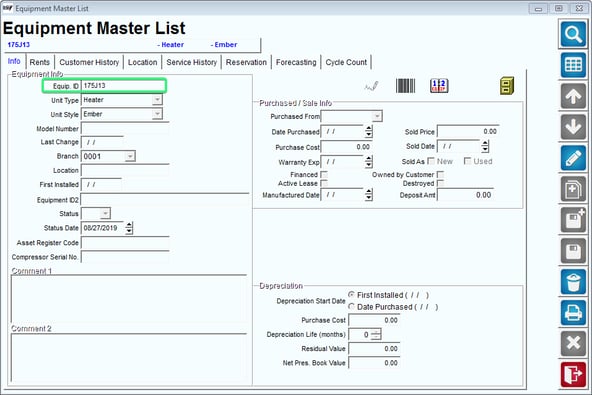The height and width of the screenshot is (395, 592).
Task: Click the Compressor Serial No. field
Action: [125, 257]
